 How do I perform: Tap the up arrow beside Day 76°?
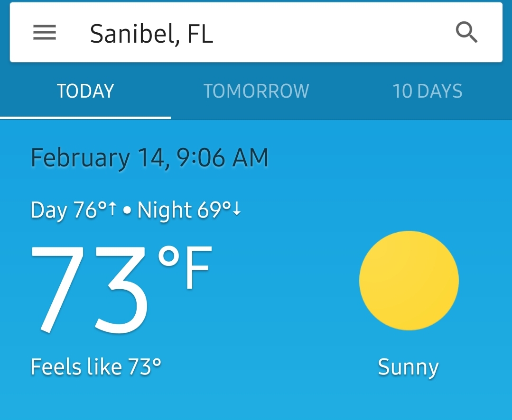click(x=112, y=209)
